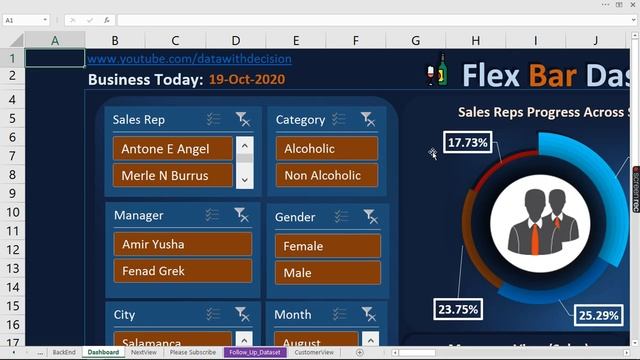The width and height of the screenshot is (640, 360).
Task: Toggle multi-select on Category slicer
Action: click(x=339, y=119)
